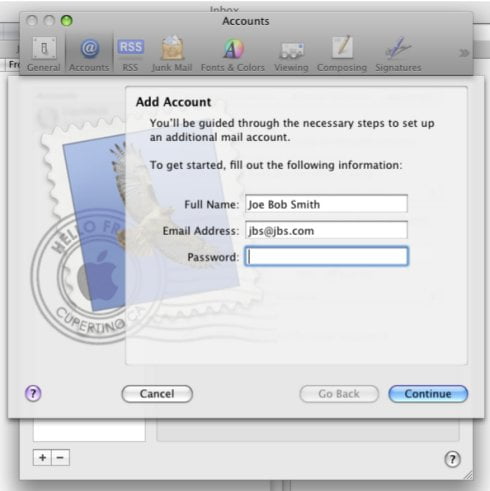Screen dimensions: 490x491
Task: Add a new account with plus button
Action: pos(42,458)
